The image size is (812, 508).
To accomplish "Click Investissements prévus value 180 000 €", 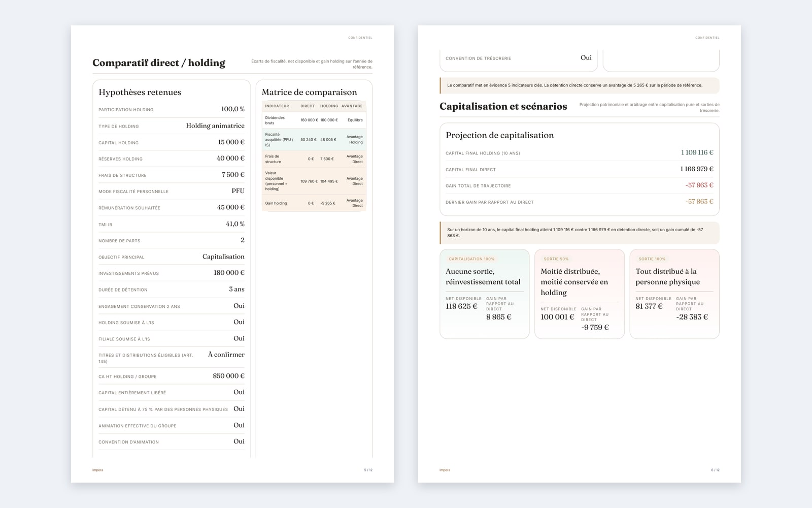I will tap(229, 272).
